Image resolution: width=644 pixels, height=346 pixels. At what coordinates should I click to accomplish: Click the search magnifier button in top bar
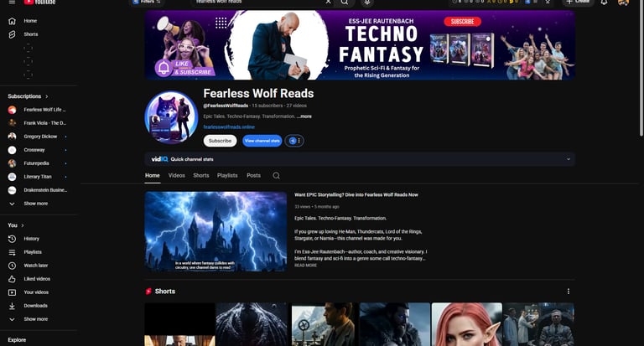[x=345, y=2]
